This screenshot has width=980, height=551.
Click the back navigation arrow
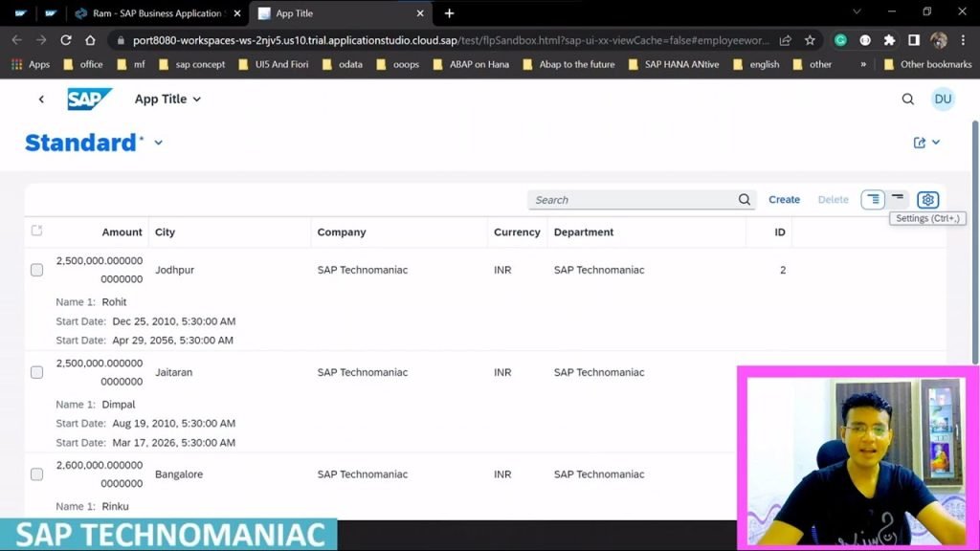[41, 99]
